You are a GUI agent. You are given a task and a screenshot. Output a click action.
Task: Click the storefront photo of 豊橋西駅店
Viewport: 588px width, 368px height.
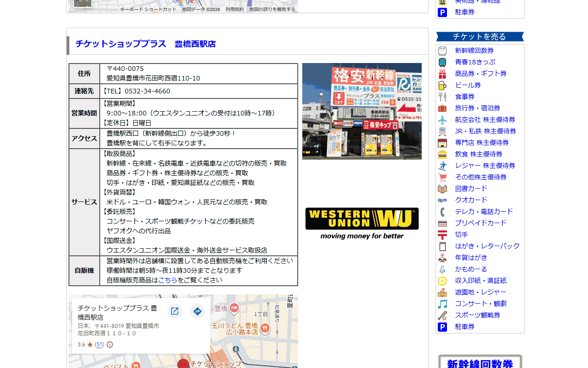coord(362,111)
